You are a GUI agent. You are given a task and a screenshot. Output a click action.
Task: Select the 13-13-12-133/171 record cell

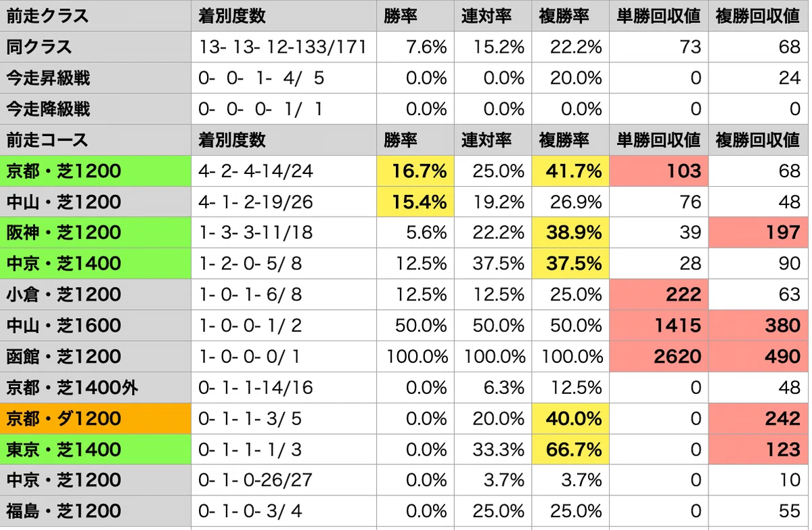[284, 47]
